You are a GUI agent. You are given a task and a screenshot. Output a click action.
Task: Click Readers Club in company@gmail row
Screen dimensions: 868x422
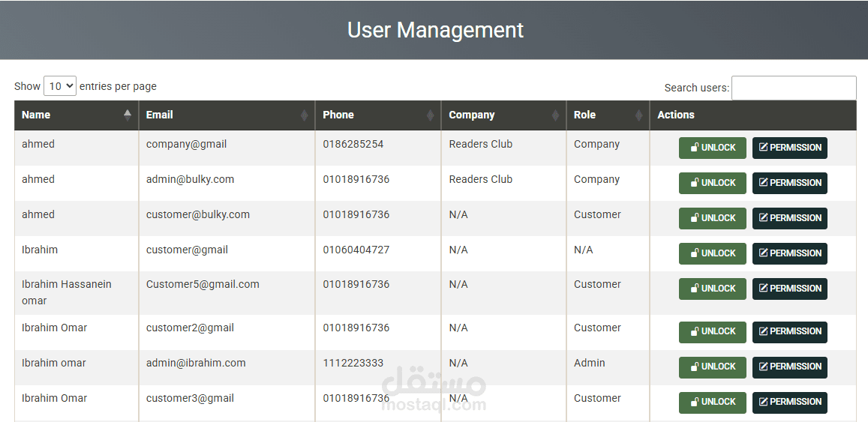click(x=480, y=144)
